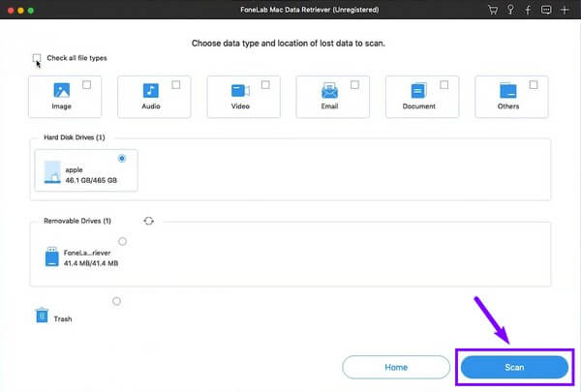Open the Facebook icon in title bar
581x392 pixels.
[528, 10]
